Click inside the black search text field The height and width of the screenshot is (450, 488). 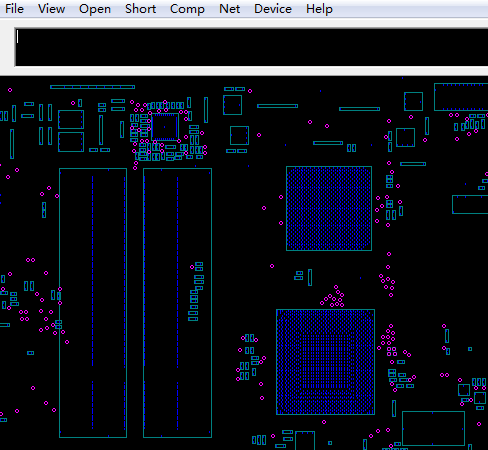click(252, 47)
